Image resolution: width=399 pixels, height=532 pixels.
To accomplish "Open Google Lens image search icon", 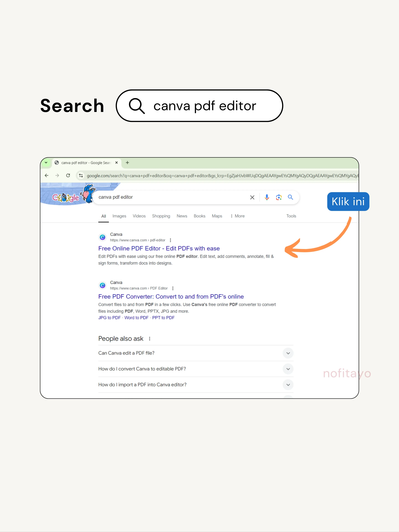I will (278, 197).
